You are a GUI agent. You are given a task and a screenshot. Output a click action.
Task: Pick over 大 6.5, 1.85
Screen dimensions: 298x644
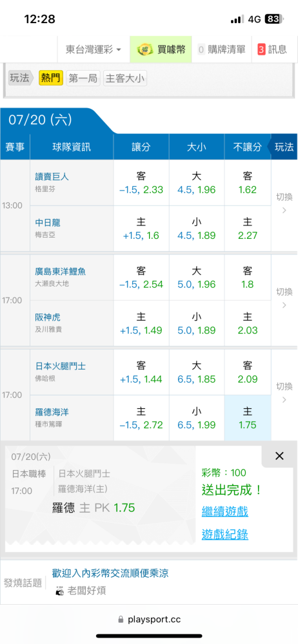click(x=197, y=372)
